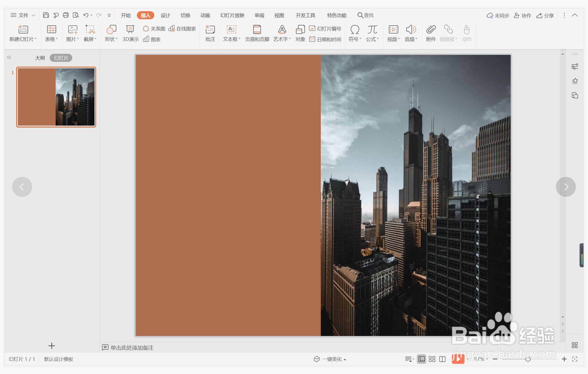588x374 pixels.
Task: Switch to slide sorter grid view
Action: coord(432,359)
